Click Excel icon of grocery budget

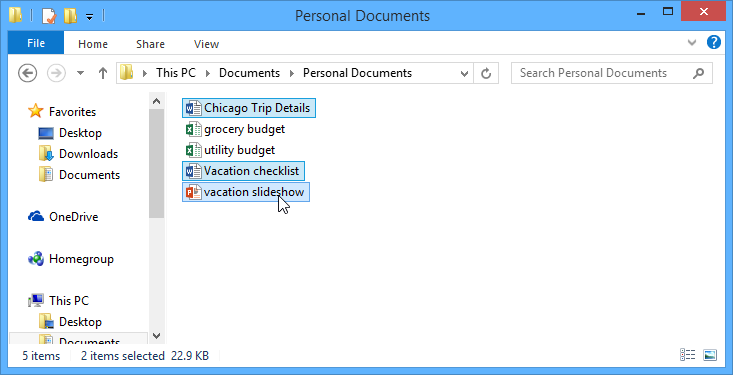[194, 129]
